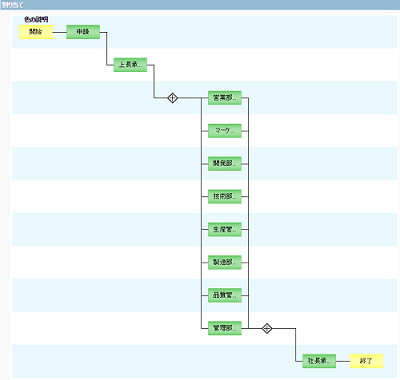Open the 色の説明 color legend link

coord(36,19)
